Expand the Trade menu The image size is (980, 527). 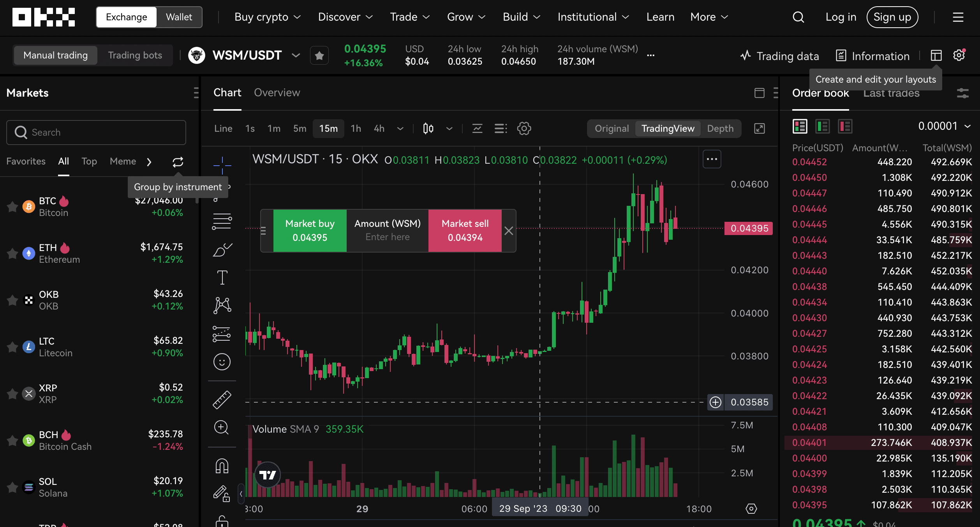click(410, 17)
